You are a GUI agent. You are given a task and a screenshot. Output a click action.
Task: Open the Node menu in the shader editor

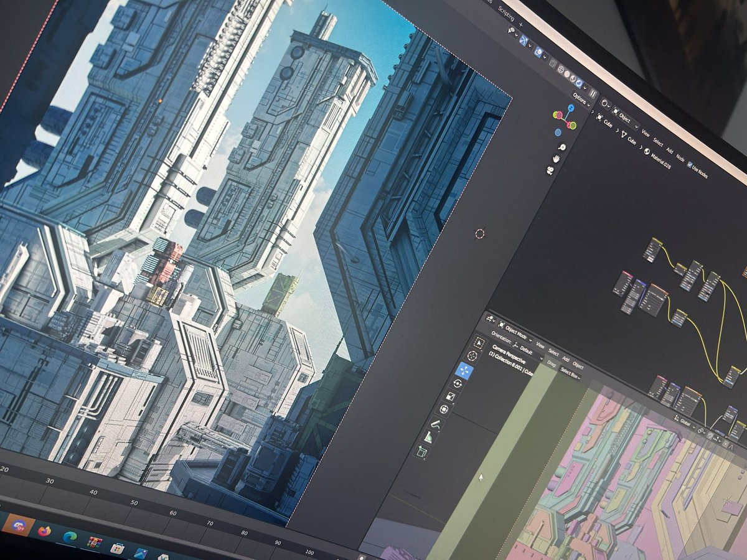pyautogui.click(x=680, y=158)
